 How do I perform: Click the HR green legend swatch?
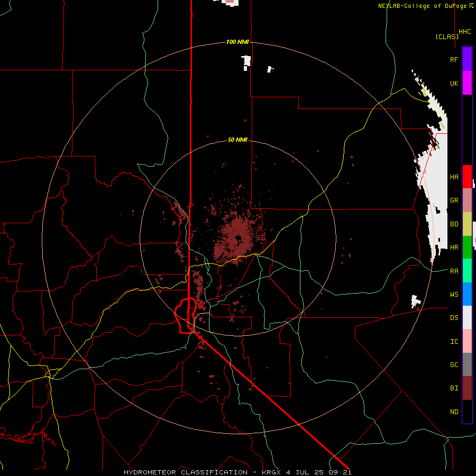coord(467,248)
